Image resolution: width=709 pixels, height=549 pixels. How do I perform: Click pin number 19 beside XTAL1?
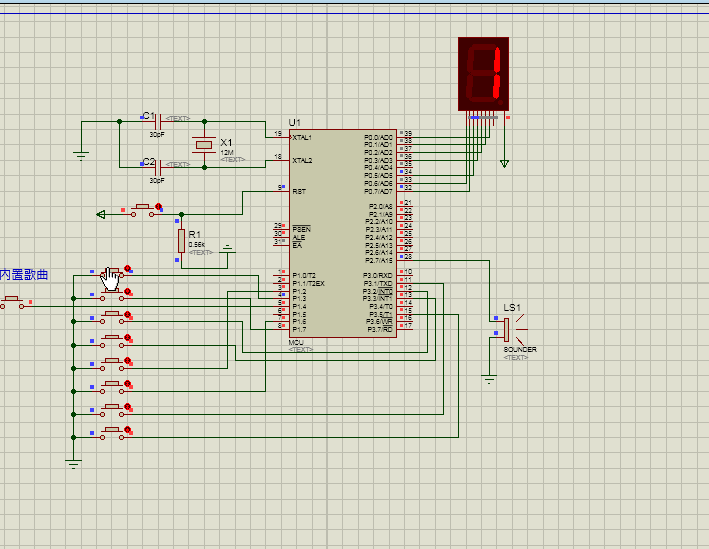pos(278,133)
